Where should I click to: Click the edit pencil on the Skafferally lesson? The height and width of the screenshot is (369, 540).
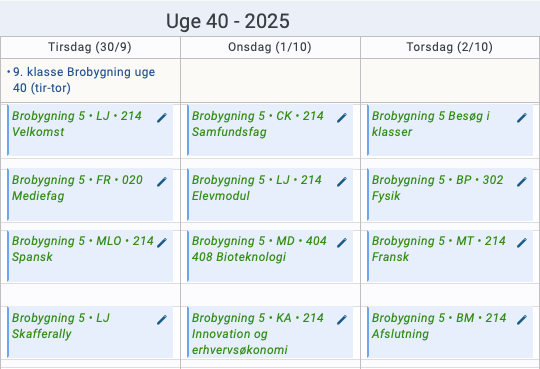tap(162, 320)
